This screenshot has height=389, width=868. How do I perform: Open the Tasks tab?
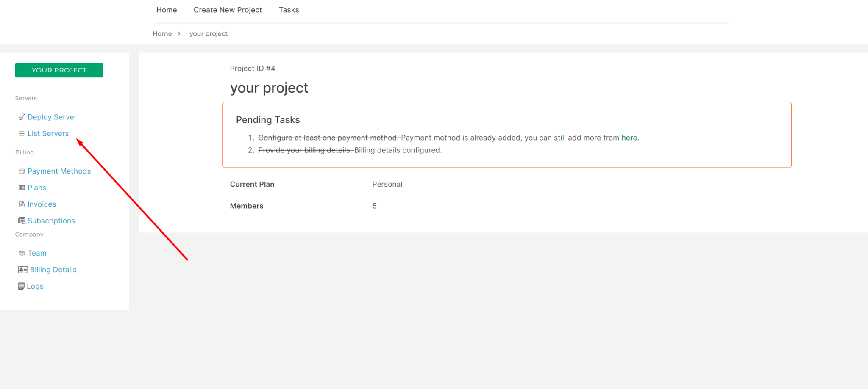click(x=289, y=10)
